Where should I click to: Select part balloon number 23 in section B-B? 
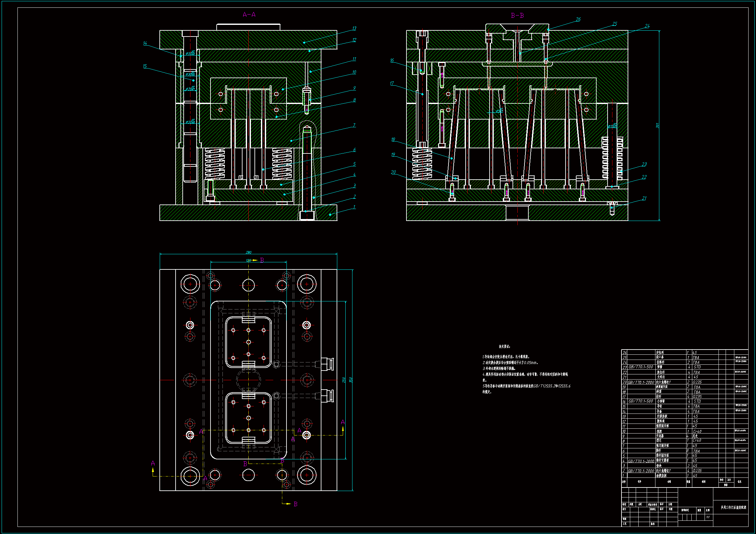pyautogui.click(x=644, y=164)
